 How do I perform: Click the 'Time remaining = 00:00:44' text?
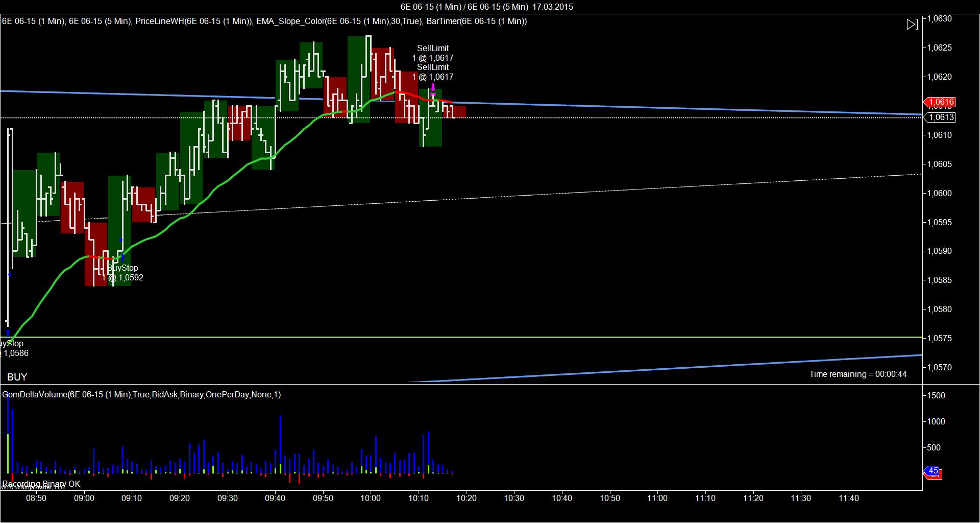pyautogui.click(x=858, y=374)
